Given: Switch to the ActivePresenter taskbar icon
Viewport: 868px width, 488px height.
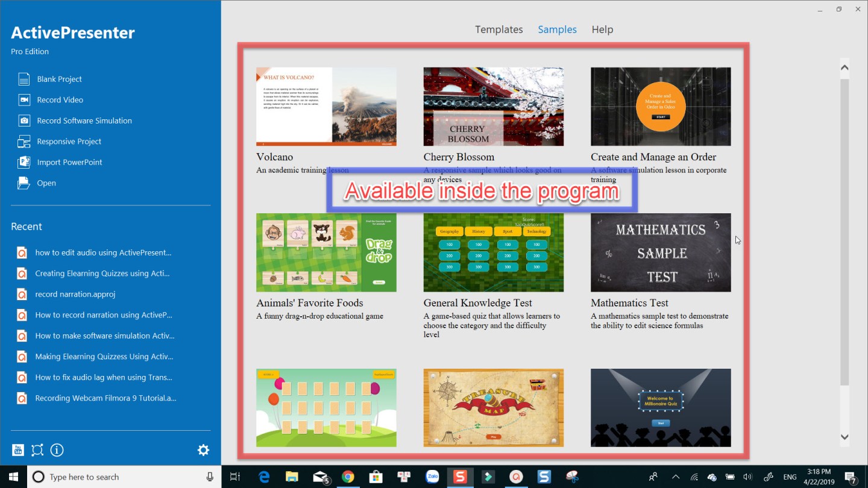Looking at the screenshot, I should coord(516,477).
